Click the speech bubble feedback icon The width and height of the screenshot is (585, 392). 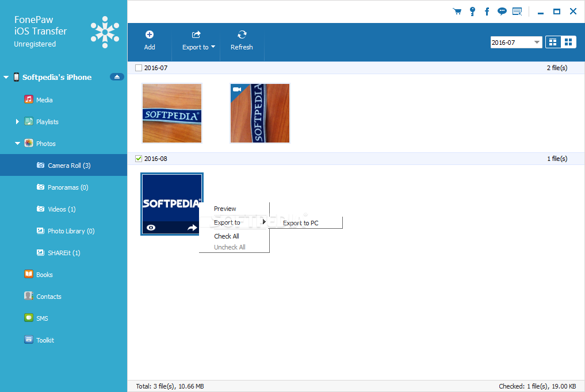(502, 11)
